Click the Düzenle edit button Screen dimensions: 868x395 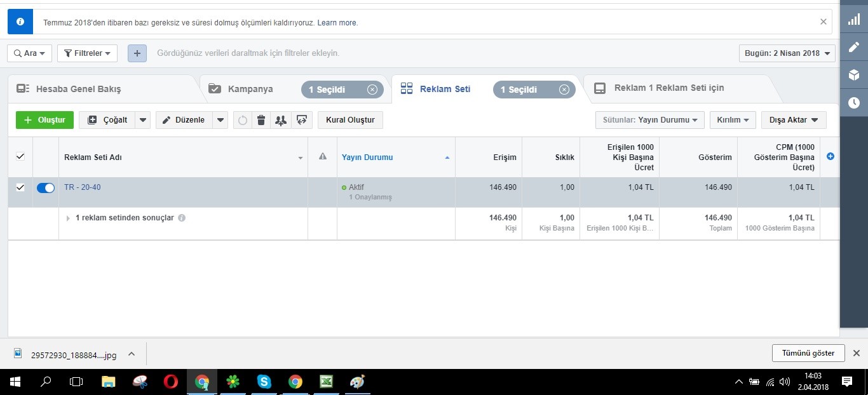pyautogui.click(x=184, y=120)
